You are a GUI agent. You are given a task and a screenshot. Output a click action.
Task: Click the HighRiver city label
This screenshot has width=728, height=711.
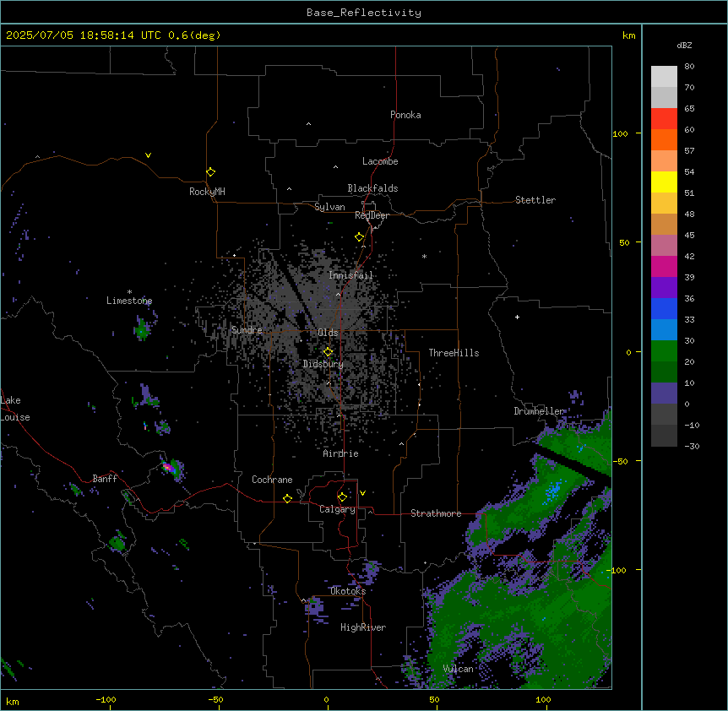point(363,627)
